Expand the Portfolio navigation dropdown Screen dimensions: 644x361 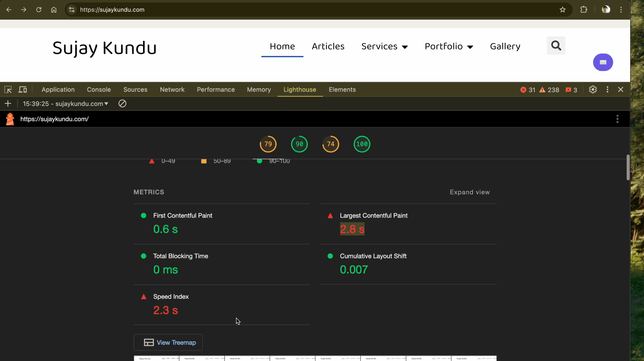[x=448, y=46]
